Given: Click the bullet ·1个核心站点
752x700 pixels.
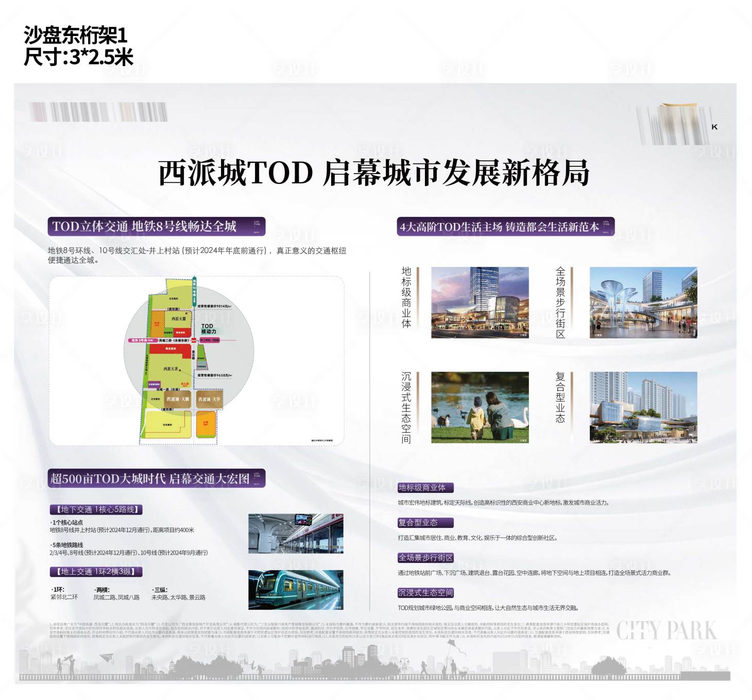Looking at the screenshot, I should pos(66,522).
